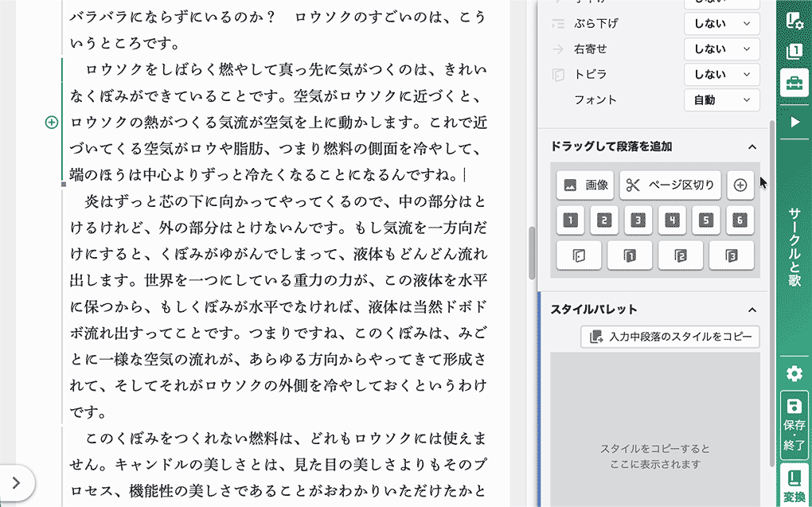Click the right panel scrollbar thumb
The image size is (812, 507).
(773, 293)
